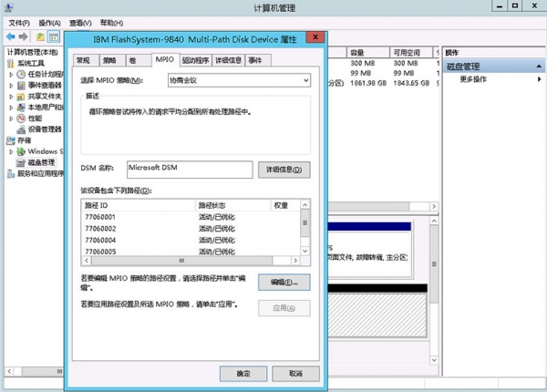Select path ID 77060005 row
This screenshot has height=392, width=547.
pyautogui.click(x=191, y=251)
